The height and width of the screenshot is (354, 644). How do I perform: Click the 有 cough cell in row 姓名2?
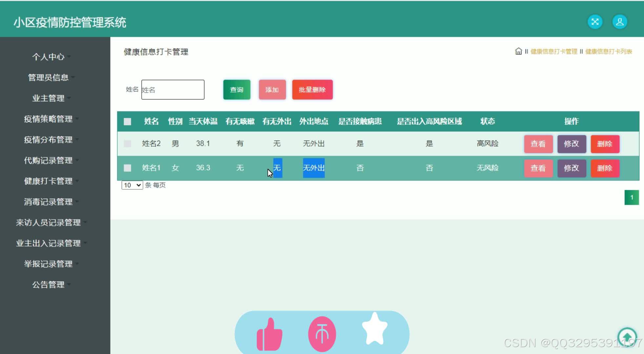240,143
